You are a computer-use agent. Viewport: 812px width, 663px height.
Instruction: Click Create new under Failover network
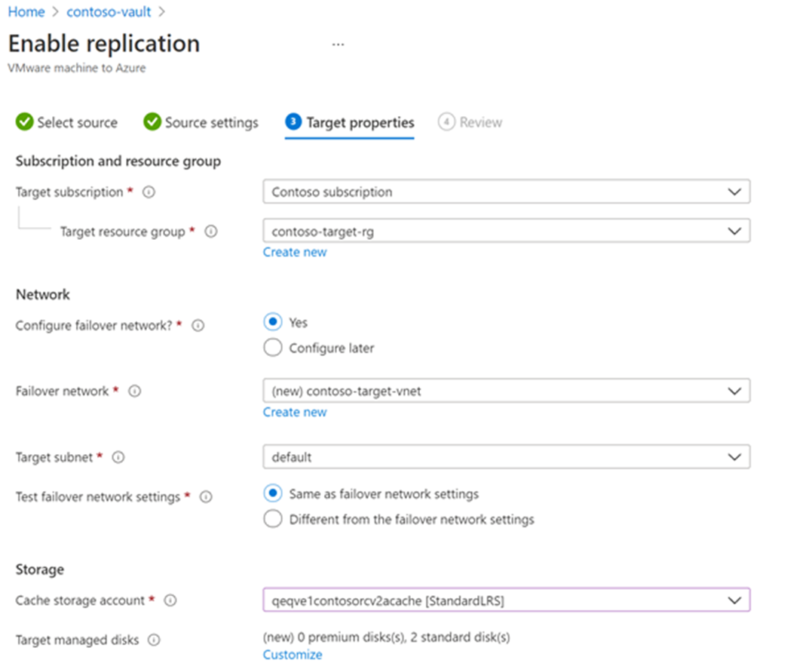click(x=295, y=413)
